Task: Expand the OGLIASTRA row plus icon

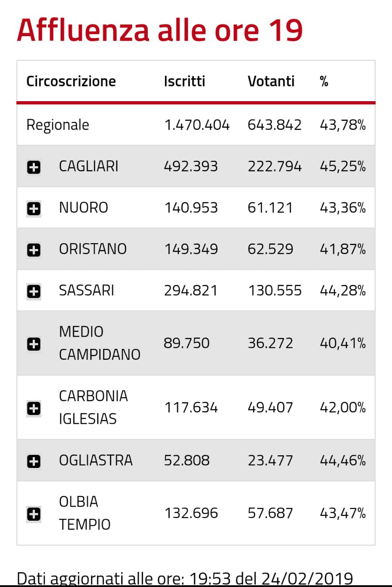Action: click(x=34, y=461)
